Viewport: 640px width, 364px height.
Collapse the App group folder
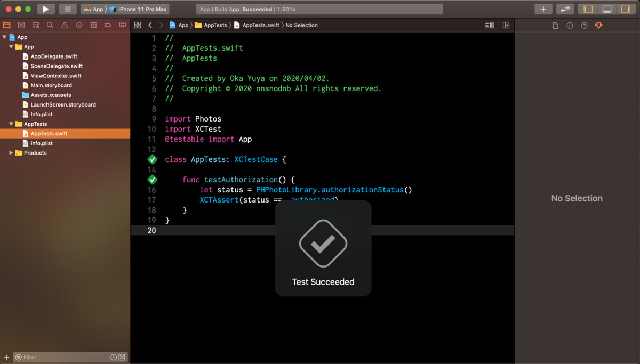click(x=11, y=47)
